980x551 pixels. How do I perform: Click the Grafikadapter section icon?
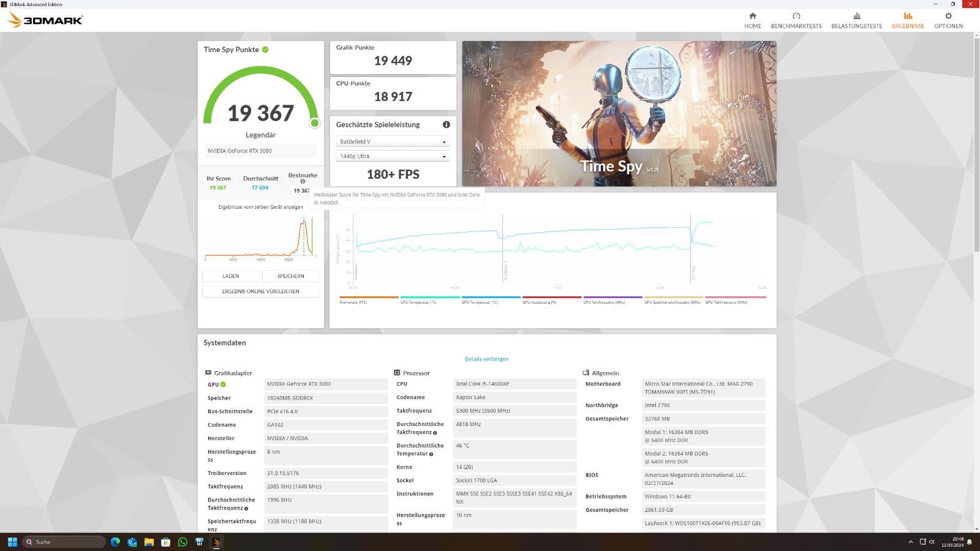coord(208,372)
